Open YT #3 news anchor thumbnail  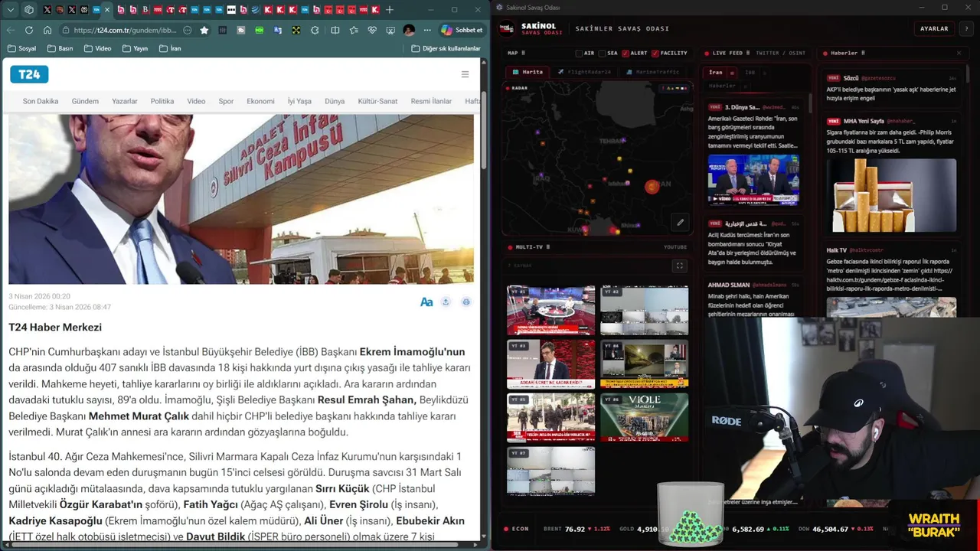point(550,364)
